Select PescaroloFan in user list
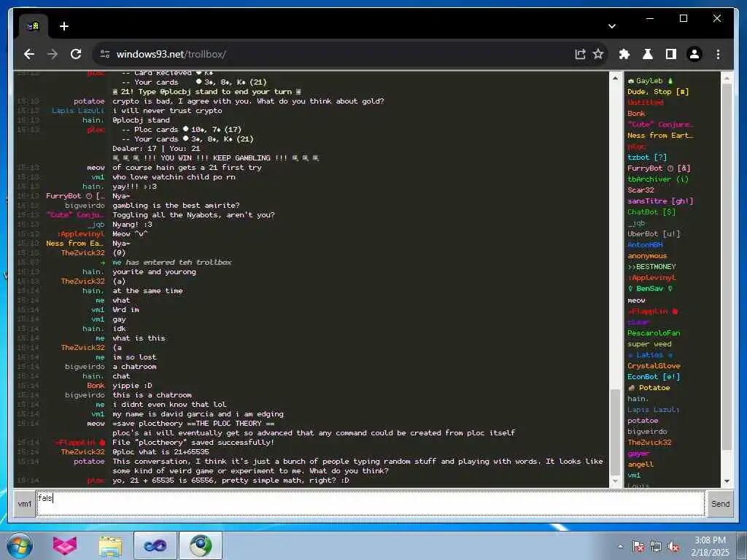747x560 pixels. pyautogui.click(x=653, y=332)
